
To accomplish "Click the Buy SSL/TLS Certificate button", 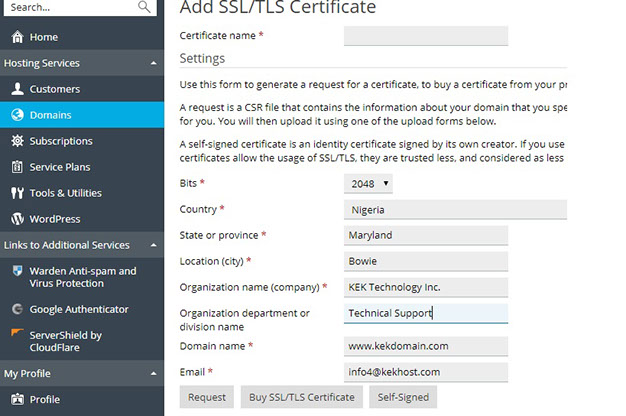I will pyautogui.click(x=301, y=397).
